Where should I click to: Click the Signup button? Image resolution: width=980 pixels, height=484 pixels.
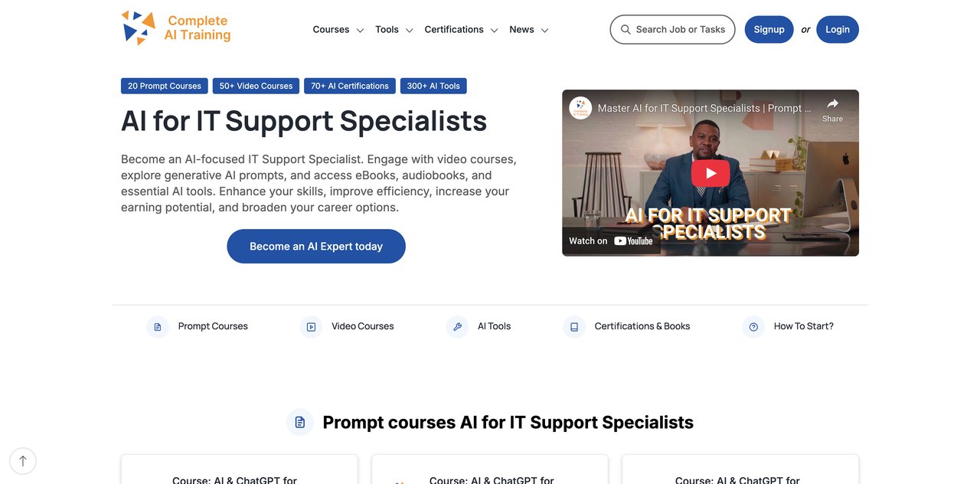769,30
